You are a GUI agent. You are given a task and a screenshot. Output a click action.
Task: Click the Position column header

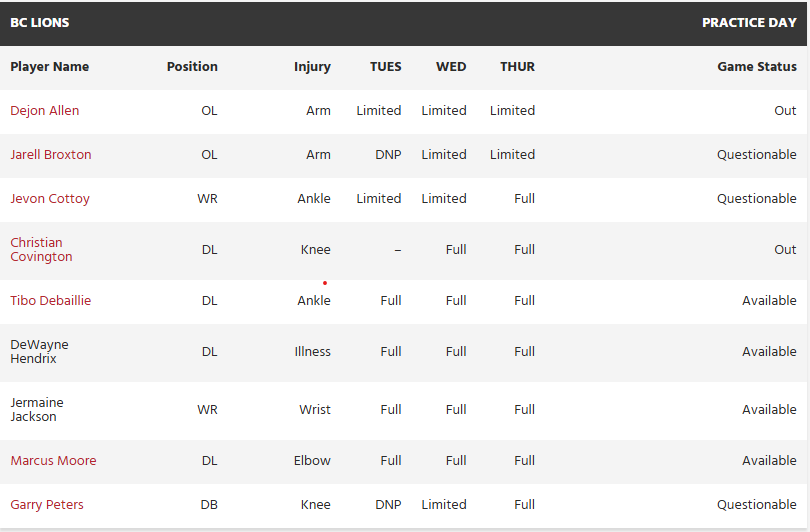[x=192, y=67]
